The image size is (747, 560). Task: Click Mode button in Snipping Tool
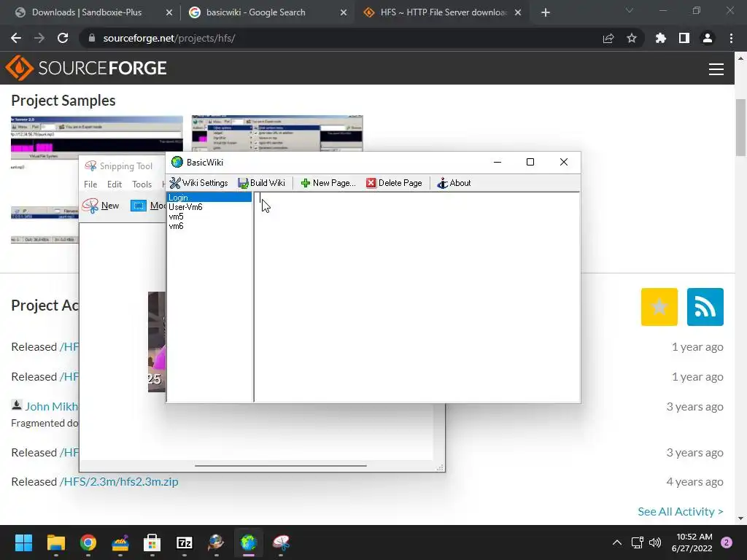(148, 206)
